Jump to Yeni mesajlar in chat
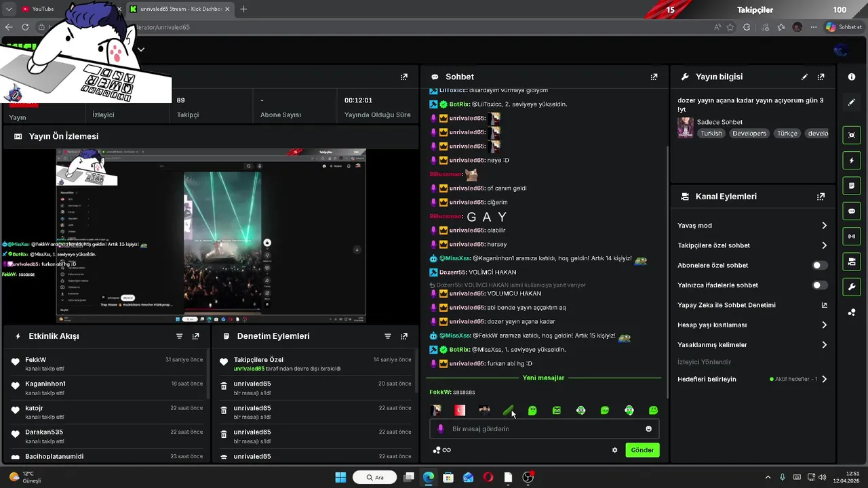The image size is (868, 488). (543, 378)
